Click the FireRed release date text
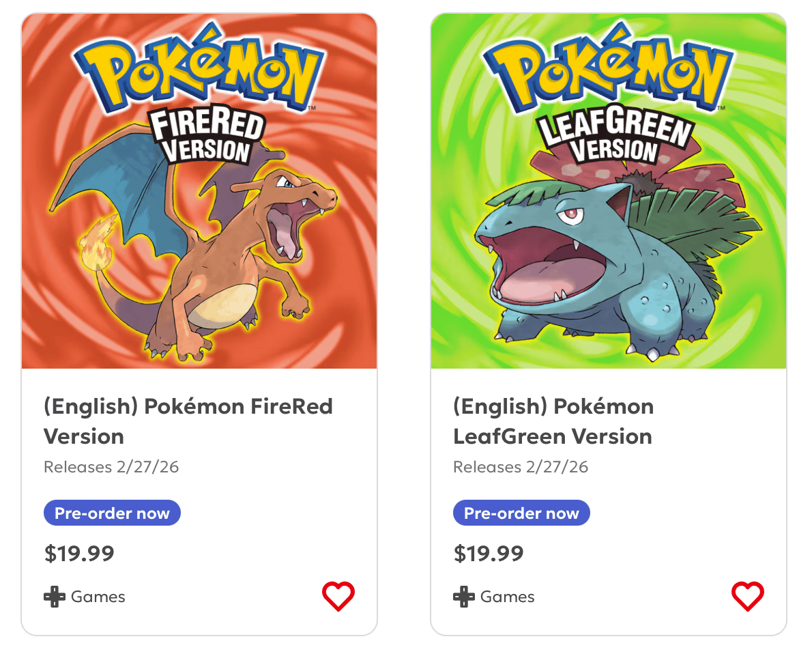812x654 pixels. (111, 467)
